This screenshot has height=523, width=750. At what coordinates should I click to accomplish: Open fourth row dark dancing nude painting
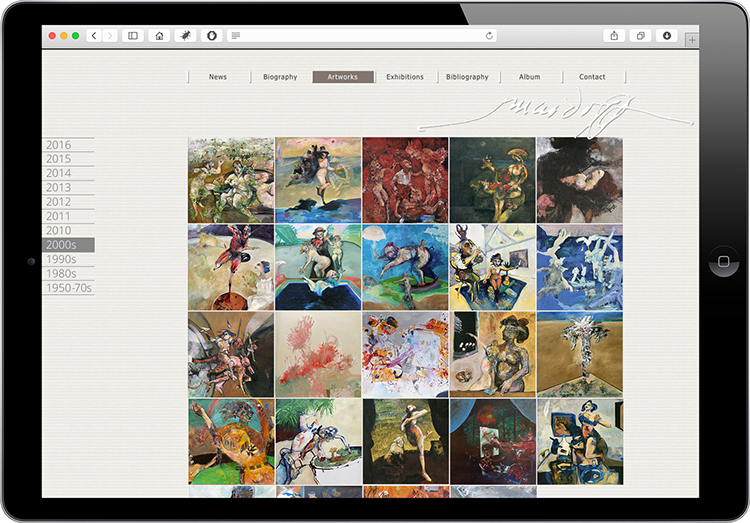[405, 442]
